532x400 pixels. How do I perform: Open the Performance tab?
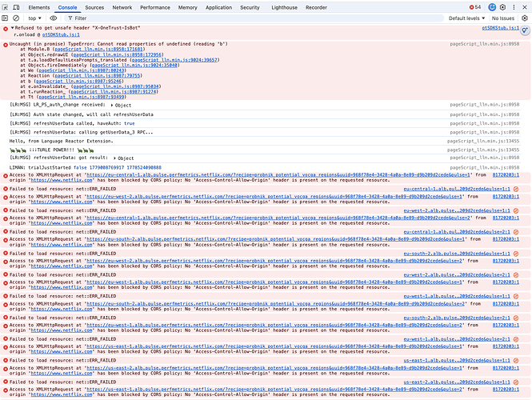point(155,7)
